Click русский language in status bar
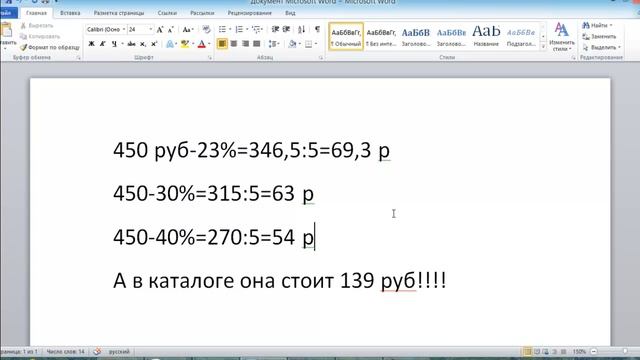The height and width of the screenshot is (360, 640). click(x=119, y=351)
